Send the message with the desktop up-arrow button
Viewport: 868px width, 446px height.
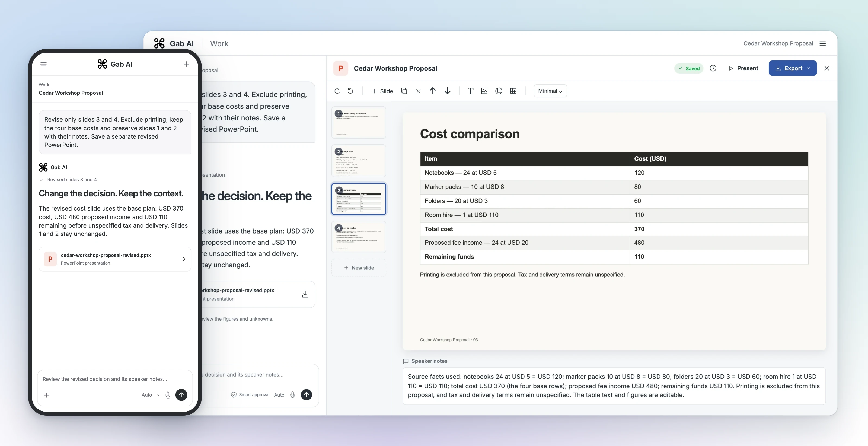click(x=306, y=395)
